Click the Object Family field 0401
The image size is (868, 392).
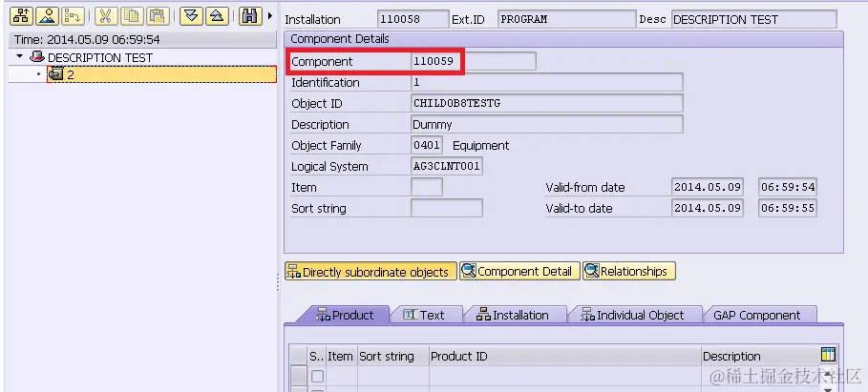pos(427,145)
